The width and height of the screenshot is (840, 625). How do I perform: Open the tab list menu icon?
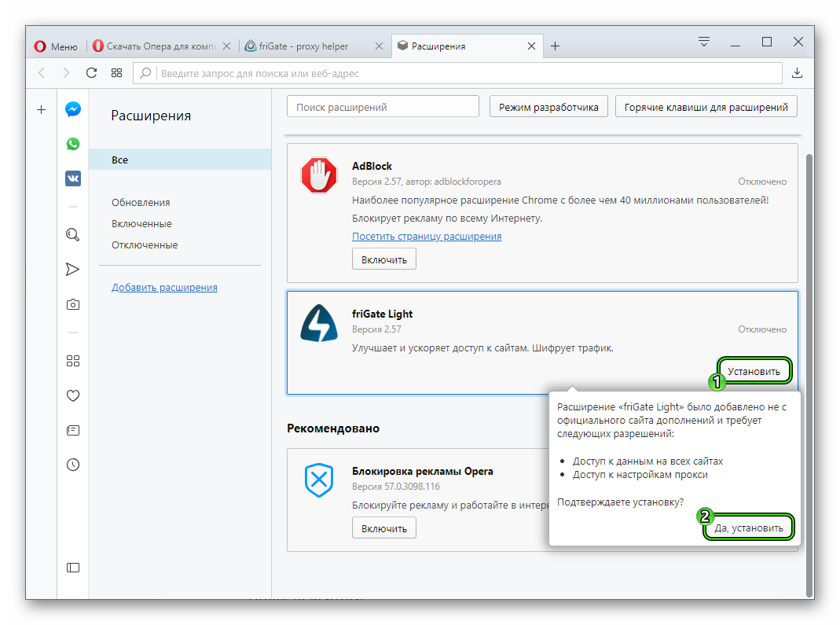tap(704, 42)
